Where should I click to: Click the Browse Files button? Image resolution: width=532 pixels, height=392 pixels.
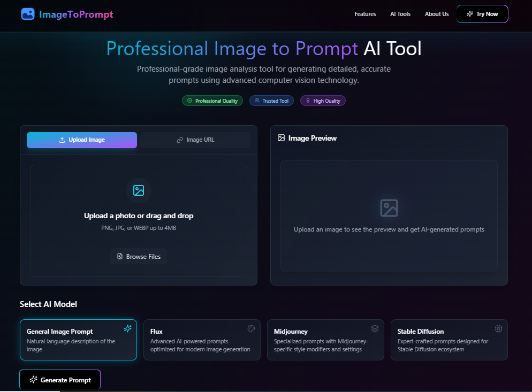[138, 256]
